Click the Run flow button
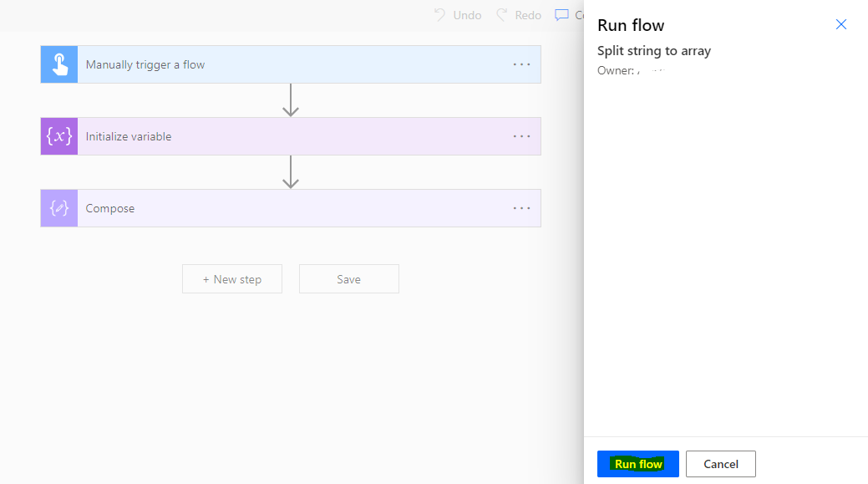 click(x=637, y=464)
